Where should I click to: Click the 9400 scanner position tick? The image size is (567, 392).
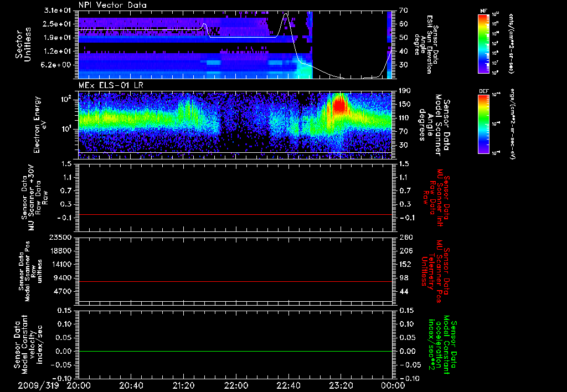pos(62,278)
